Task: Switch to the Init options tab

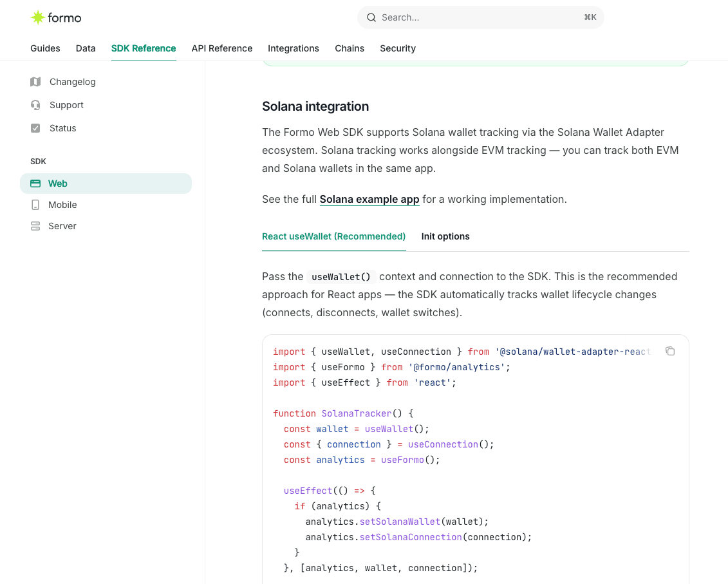Action: click(445, 236)
